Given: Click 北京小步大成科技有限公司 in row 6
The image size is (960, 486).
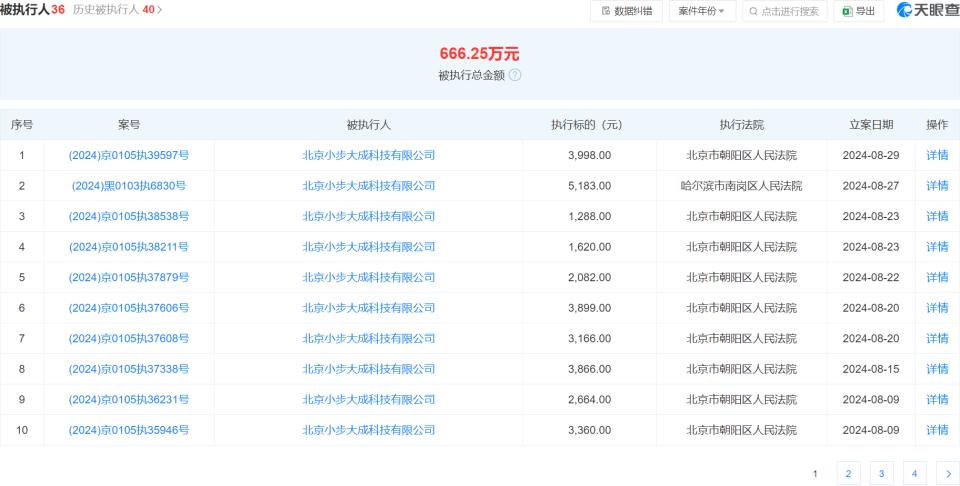Looking at the screenshot, I should pos(369,308).
